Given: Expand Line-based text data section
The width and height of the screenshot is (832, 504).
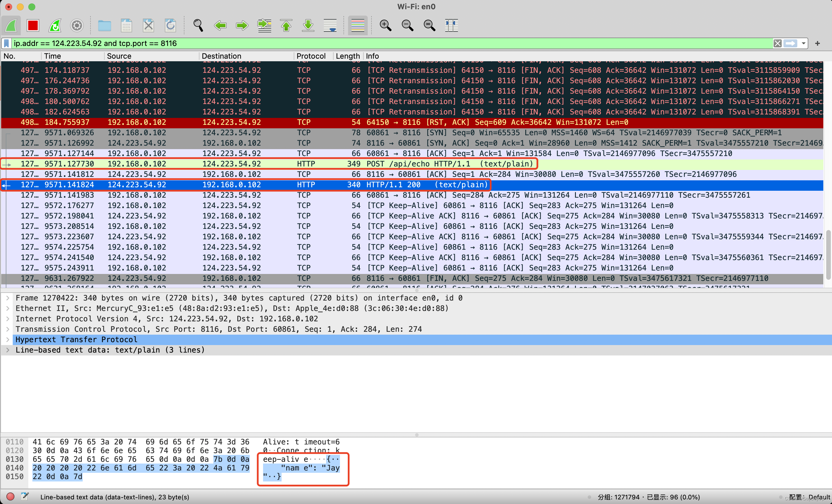Looking at the screenshot, I should point(8,350).
